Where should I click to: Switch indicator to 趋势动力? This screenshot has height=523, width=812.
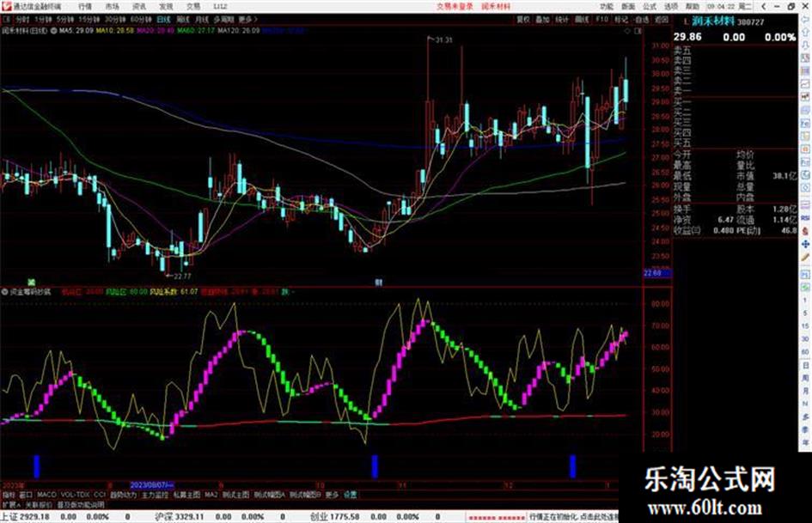click(123, 495)
